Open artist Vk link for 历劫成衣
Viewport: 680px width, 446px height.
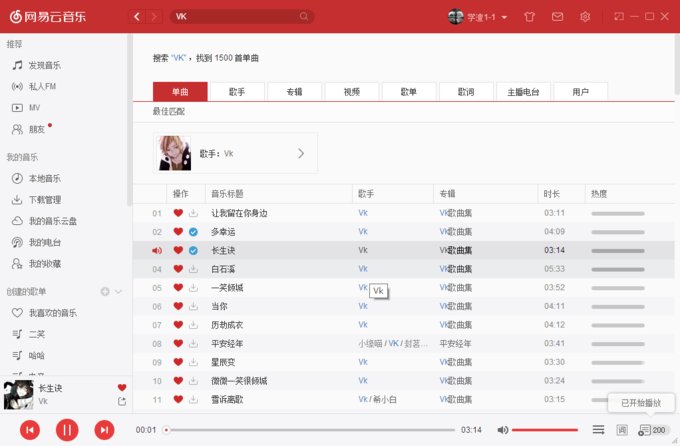tap(363, 325)
